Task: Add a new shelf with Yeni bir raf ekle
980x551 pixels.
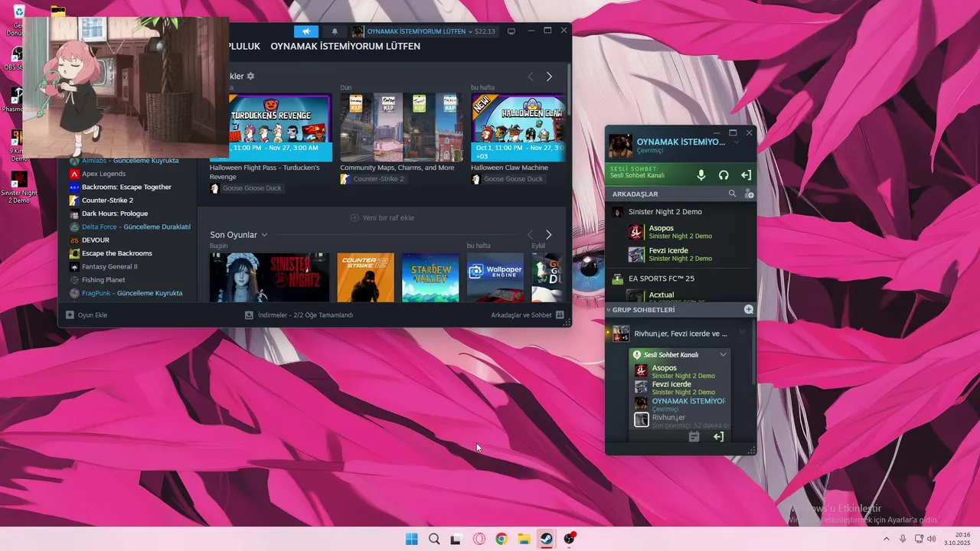Action: (x=382, y=218)
